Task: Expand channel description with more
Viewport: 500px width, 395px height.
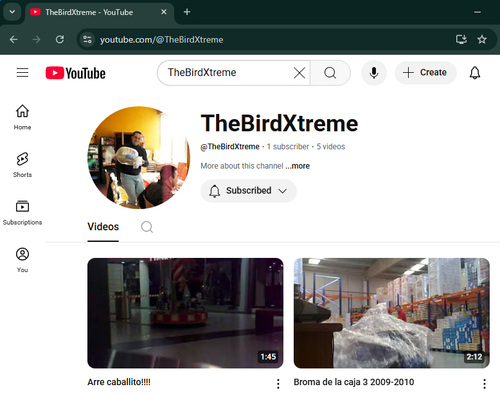Action: (298, 166)
